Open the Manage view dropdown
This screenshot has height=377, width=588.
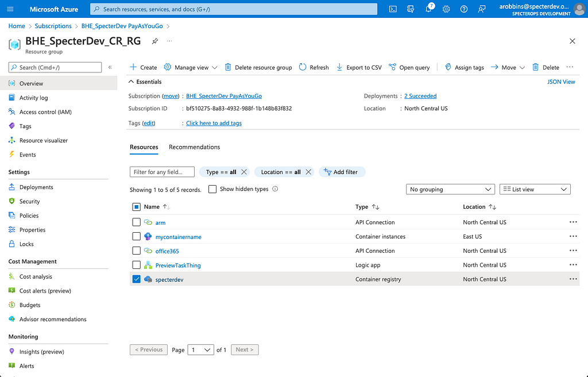(191, 67)
